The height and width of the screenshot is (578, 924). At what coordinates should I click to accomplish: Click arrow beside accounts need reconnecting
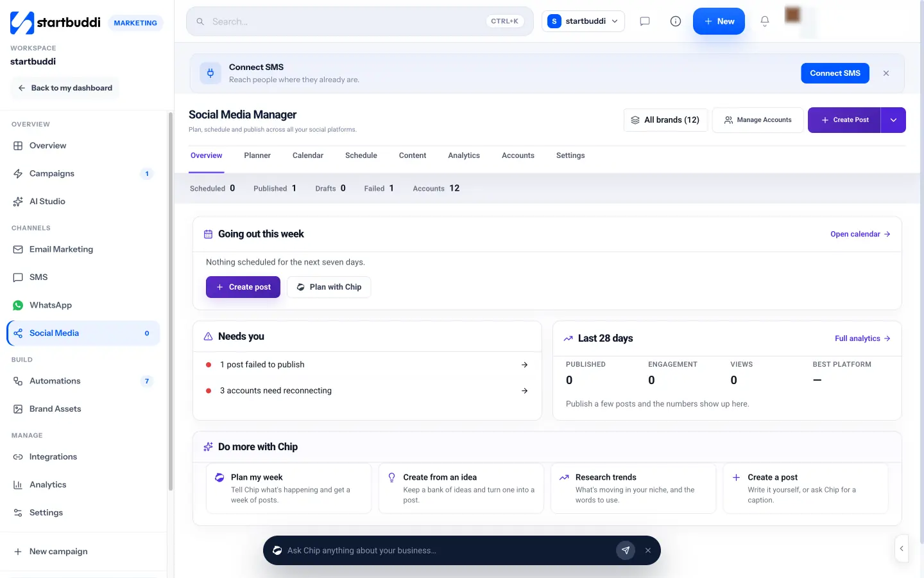(524, 390)
